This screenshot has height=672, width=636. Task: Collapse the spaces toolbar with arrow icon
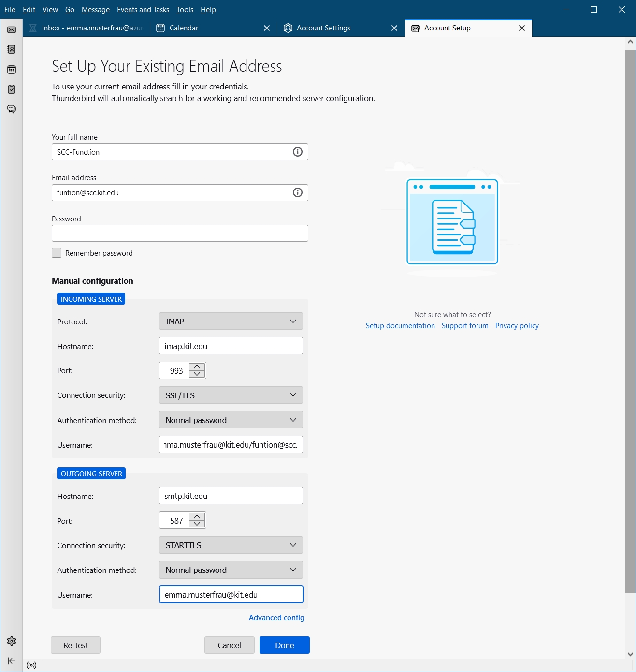[12, 661]
